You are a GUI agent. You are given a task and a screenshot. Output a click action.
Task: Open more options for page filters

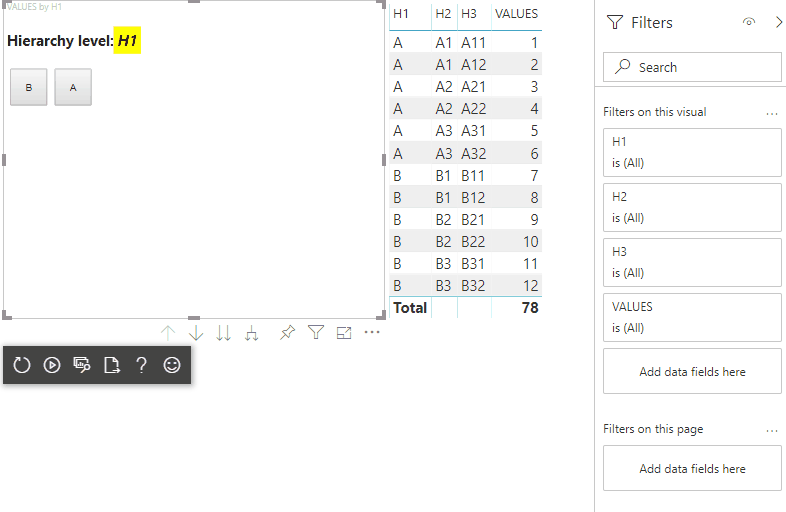click(771, 430)
